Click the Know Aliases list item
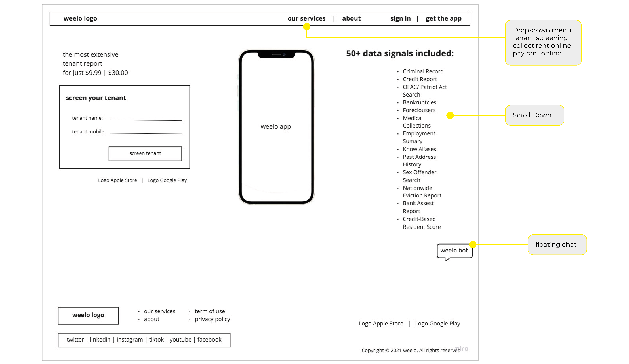This screenshot has height=364, width=629. [x=419, y=149]
